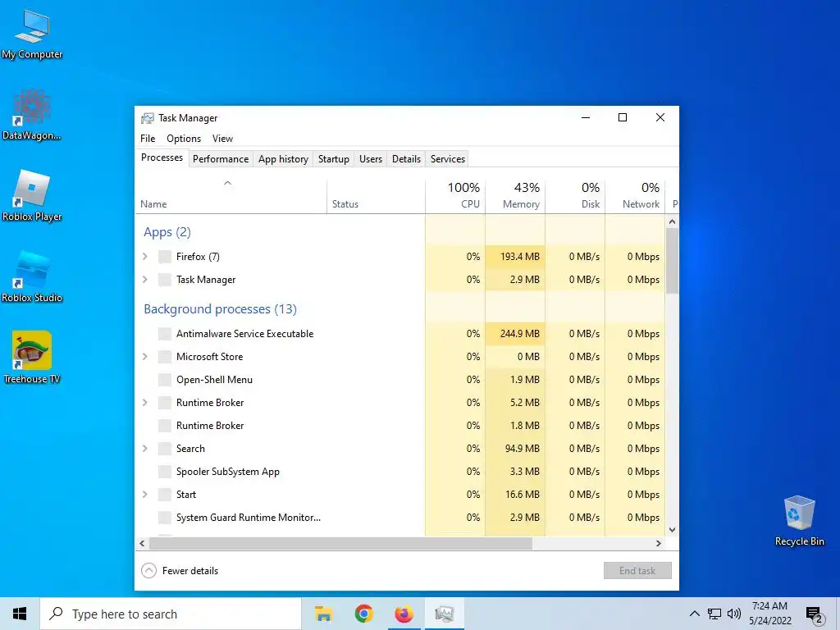Open the Windows Start button
This screenshot has height=630, width=840.
coord(20,614)
